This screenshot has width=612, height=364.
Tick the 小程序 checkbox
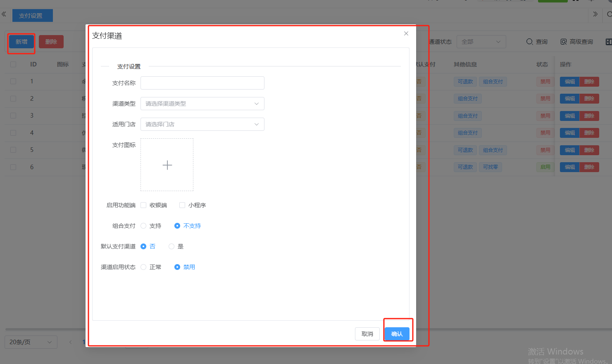(182, 205)
